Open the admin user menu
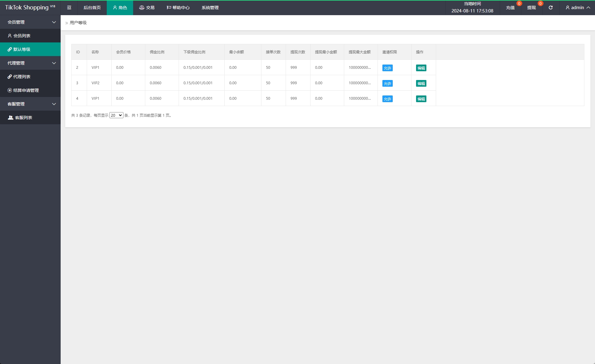The width and height of the screenshot is (595, 364). [577, 8]
